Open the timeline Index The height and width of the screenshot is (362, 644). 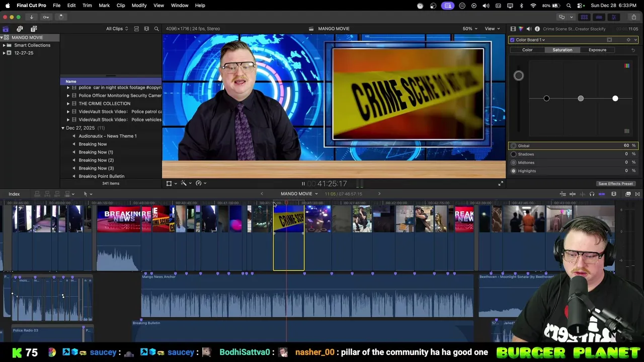click(14, 194)
